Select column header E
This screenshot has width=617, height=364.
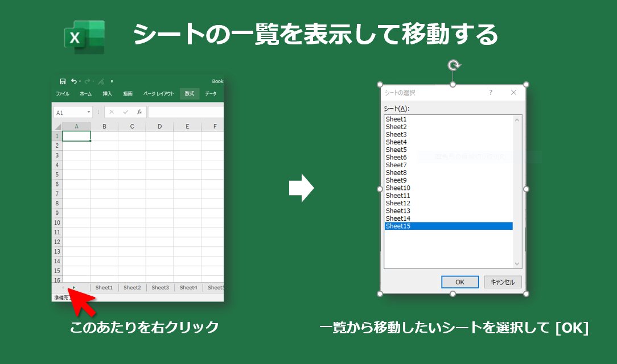click(187, 126)
